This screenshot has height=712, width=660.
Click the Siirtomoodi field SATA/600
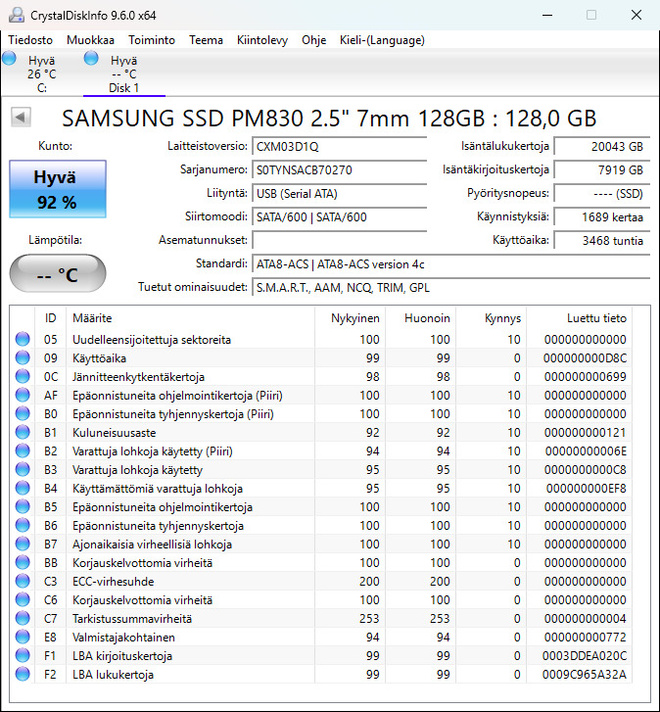coord(339,217)
